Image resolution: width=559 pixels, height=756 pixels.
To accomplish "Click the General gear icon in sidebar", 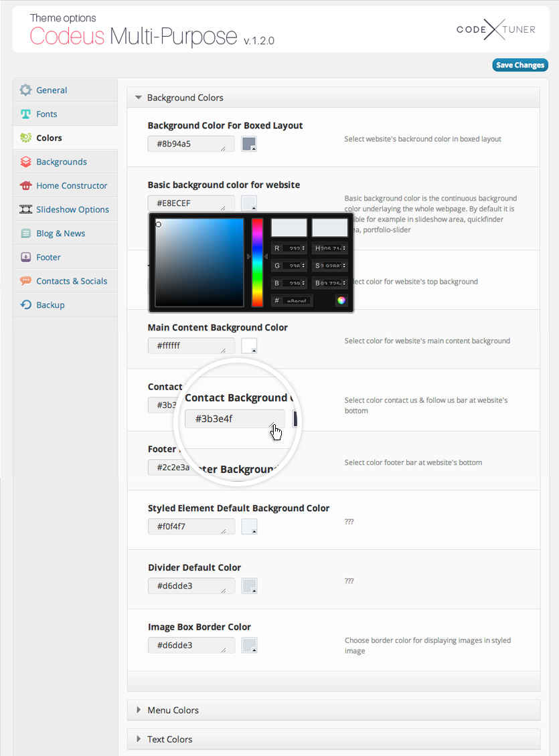I will pos(25,90).
